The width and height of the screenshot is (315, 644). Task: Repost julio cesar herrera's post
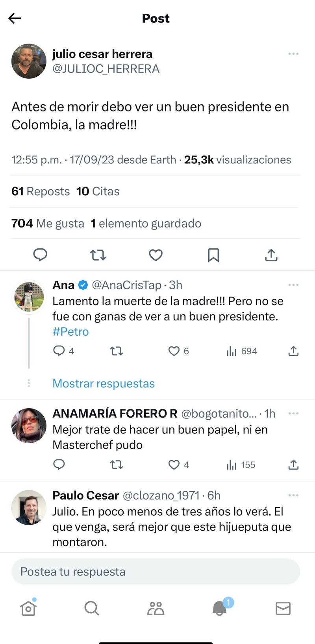[x=98, y=255]
